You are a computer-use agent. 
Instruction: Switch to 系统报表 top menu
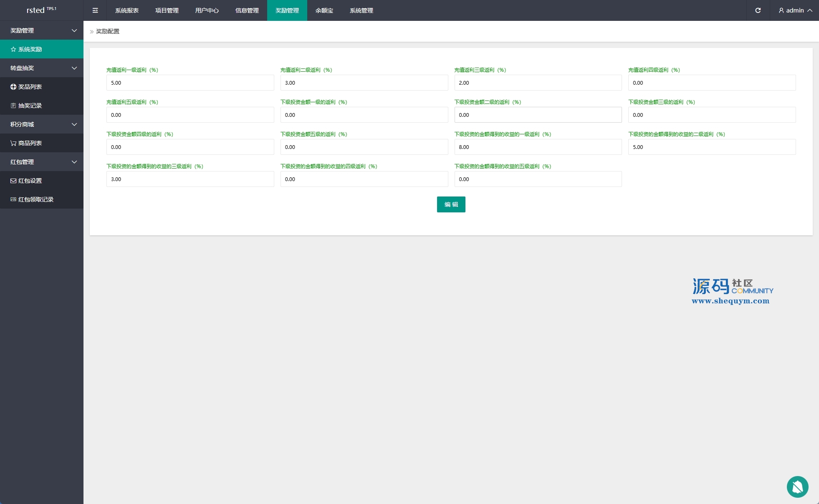tap(127, 10)
